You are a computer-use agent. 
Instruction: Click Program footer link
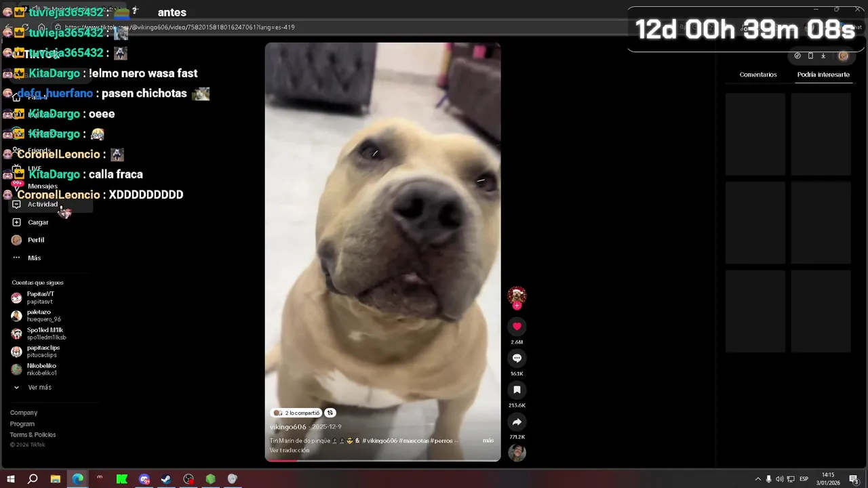(22, 424)
